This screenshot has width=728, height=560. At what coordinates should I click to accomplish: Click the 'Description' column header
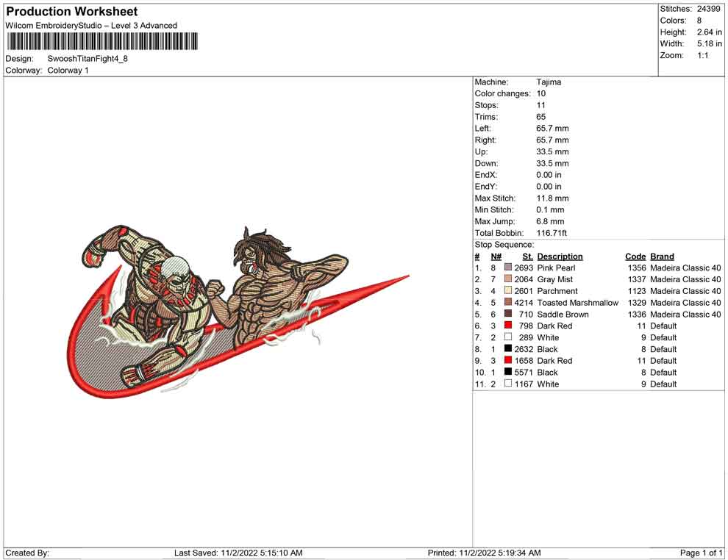560,256
